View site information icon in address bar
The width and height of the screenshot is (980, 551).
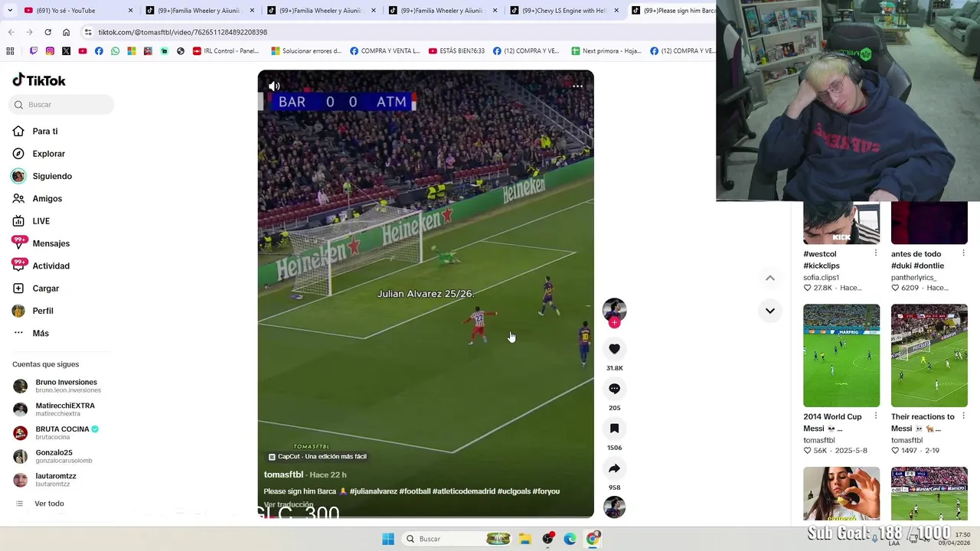click(x=88, y=32)
